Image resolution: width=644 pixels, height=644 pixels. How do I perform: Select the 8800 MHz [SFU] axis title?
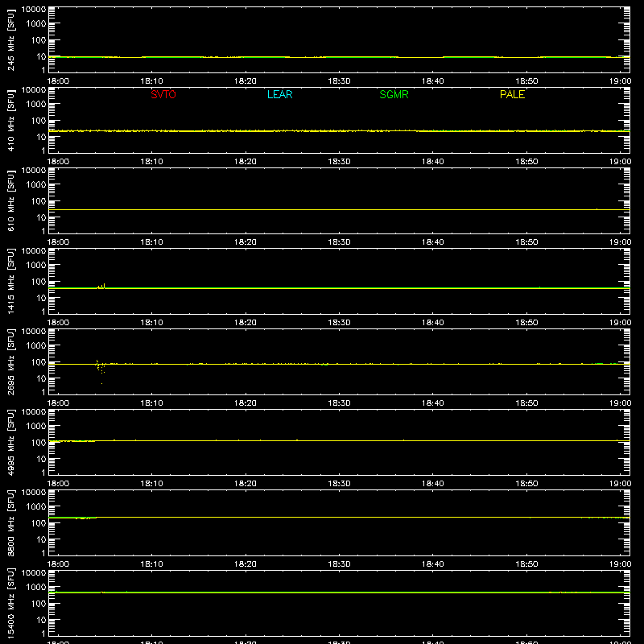10,522
